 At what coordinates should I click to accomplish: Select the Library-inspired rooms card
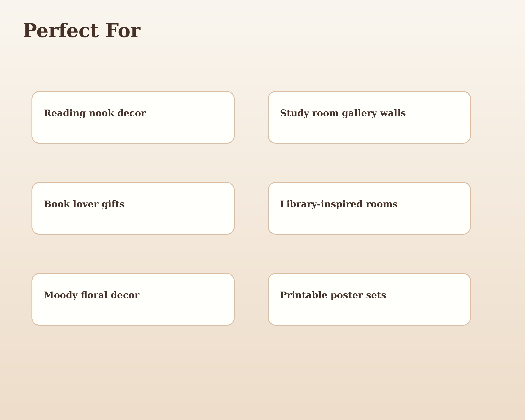pos(369,208)
